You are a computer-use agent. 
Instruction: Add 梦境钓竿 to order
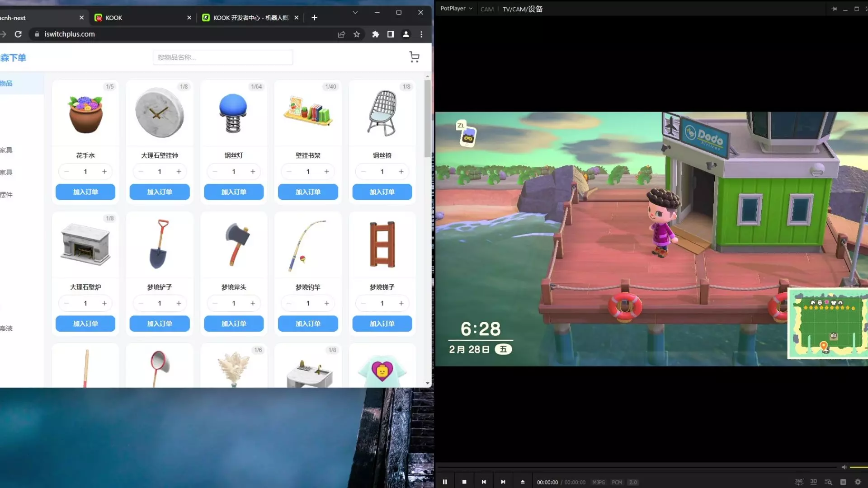tap(308, 324)
